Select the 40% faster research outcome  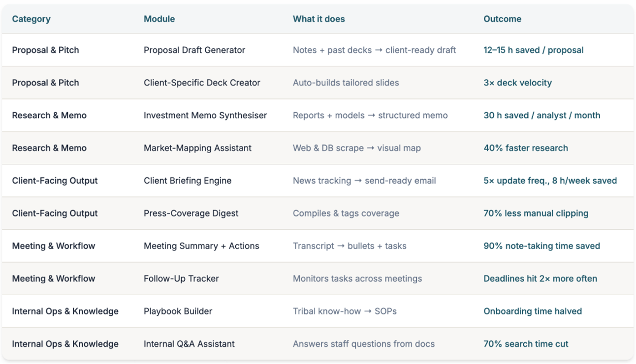tap(525, 148)
